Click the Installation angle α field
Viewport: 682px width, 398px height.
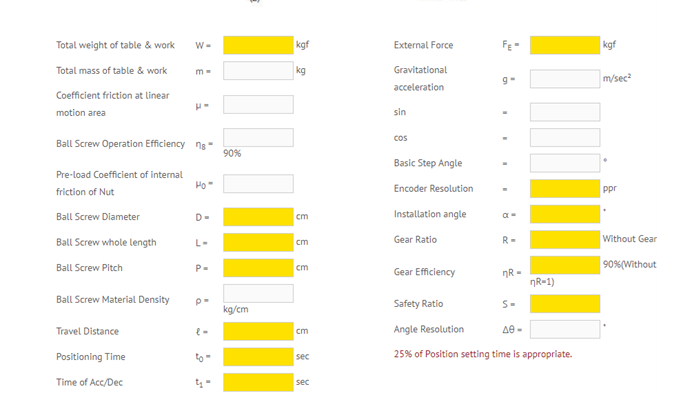[565, 214]
